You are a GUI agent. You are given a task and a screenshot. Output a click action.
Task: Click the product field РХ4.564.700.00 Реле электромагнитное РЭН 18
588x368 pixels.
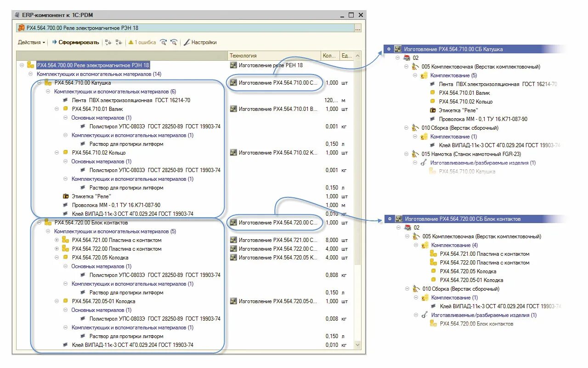(185, 28)
